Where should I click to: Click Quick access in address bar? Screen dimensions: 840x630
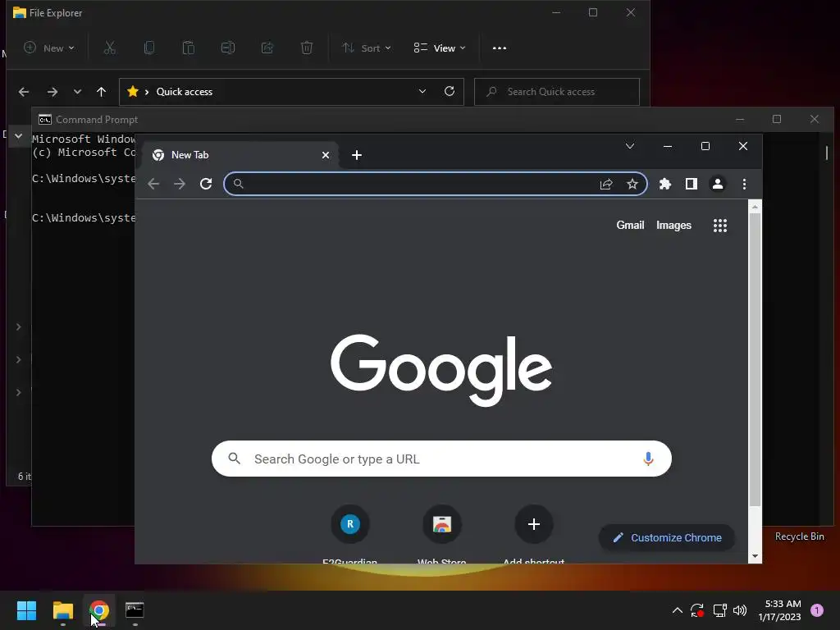click(185, 92)
